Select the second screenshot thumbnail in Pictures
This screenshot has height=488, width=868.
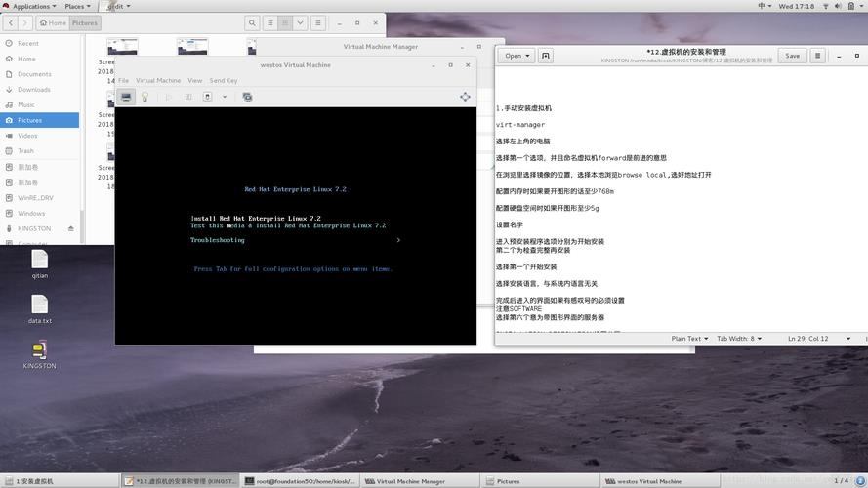(192, 46)
